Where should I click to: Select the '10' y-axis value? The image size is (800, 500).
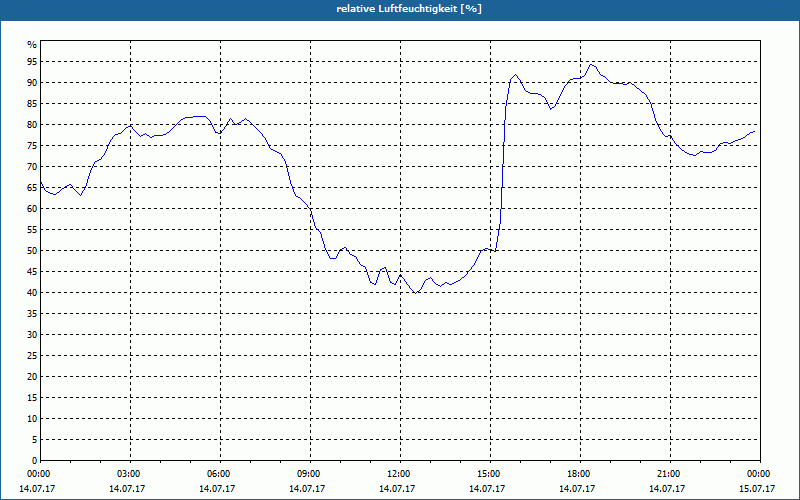click(32, 418)
